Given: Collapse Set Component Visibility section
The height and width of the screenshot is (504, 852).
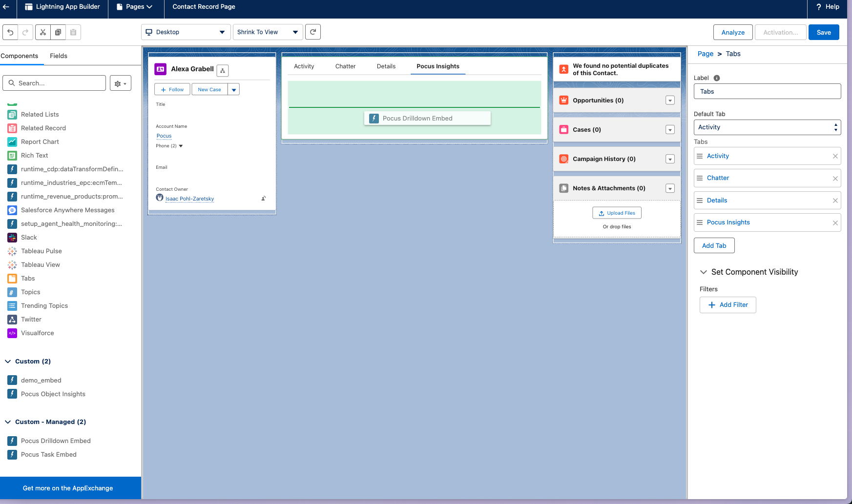Looking at the screenshot, I should (x=704, y=272).
